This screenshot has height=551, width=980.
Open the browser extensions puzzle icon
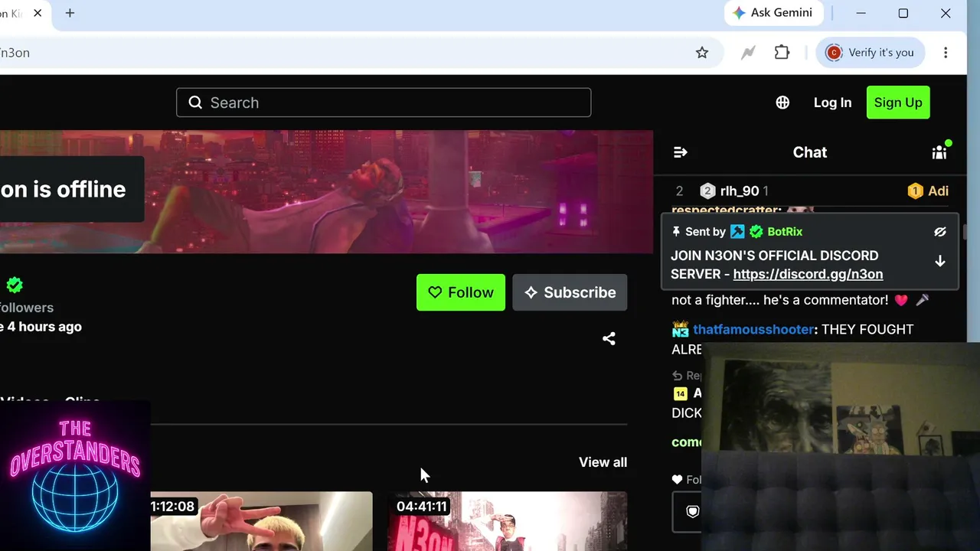(x=782, y=53)
